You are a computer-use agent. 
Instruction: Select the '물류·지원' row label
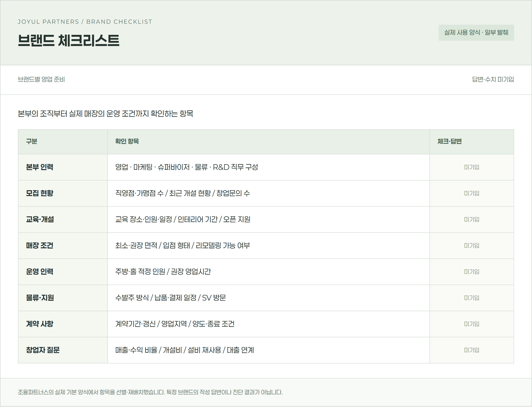pos(40,298)
